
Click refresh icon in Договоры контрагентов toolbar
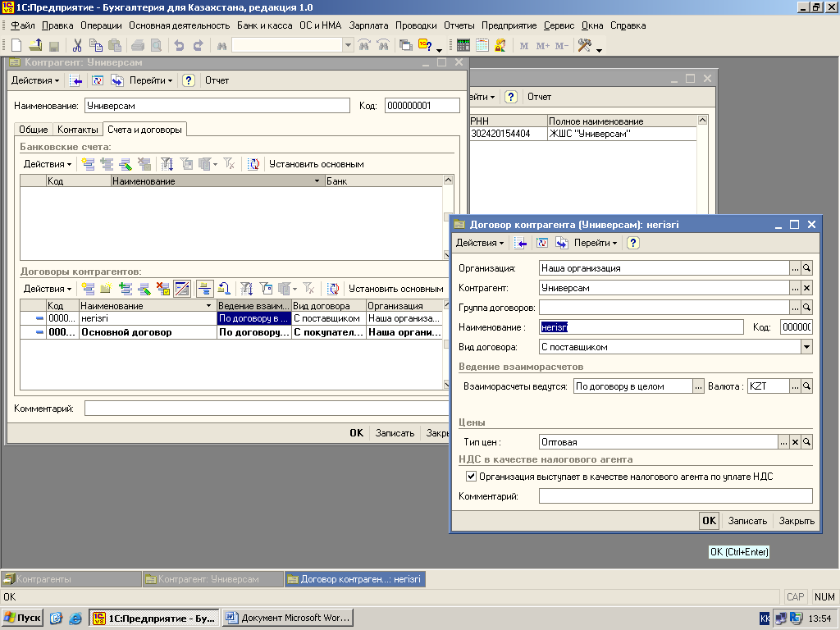pyautogui.click(x=333, y=289)
